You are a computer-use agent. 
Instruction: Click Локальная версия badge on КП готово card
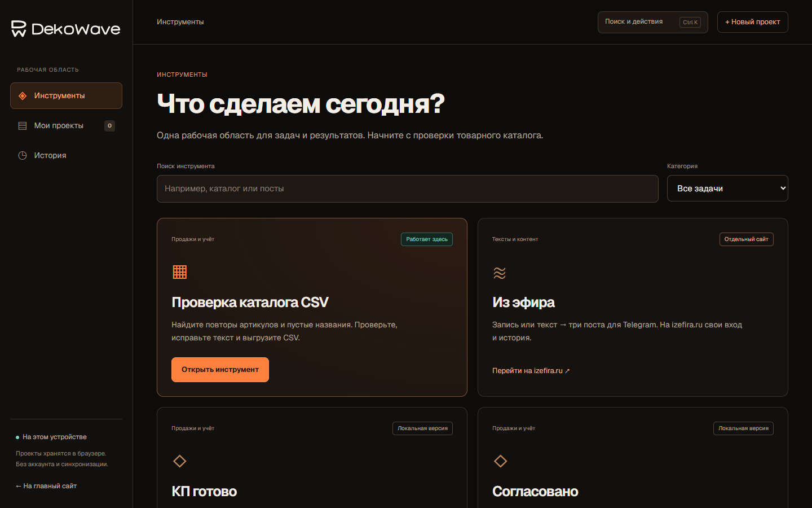click(422, 428)
